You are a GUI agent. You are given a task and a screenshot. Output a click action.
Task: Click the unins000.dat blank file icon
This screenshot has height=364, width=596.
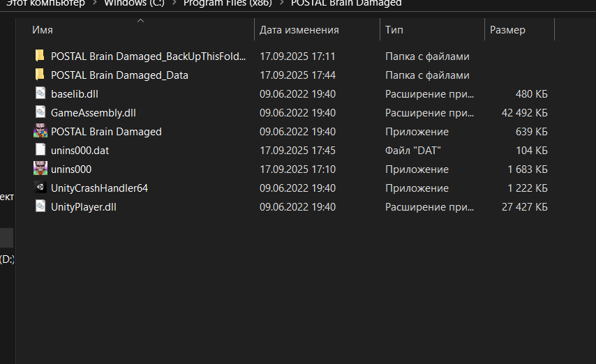(40, 150)
